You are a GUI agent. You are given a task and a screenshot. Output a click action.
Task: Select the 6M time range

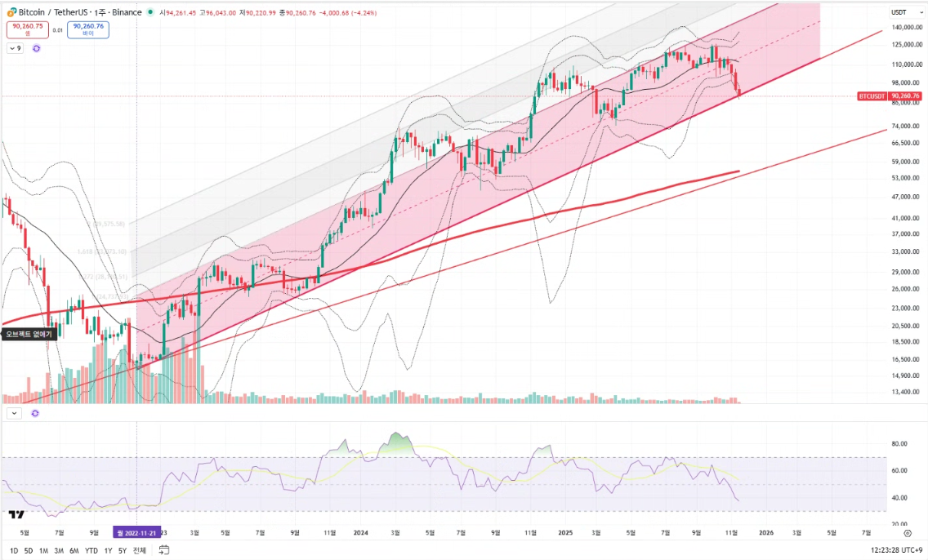pos(74,550)
